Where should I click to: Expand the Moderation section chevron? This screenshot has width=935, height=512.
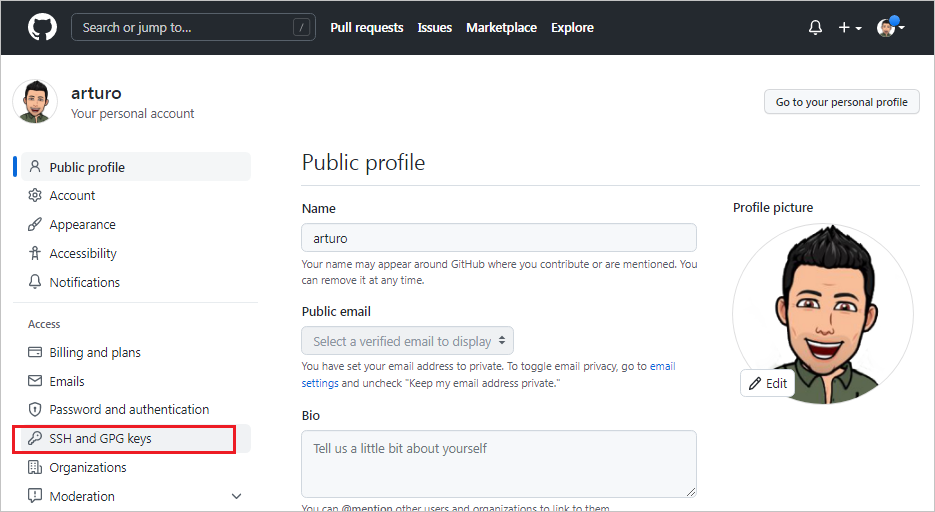click(237, 496)
